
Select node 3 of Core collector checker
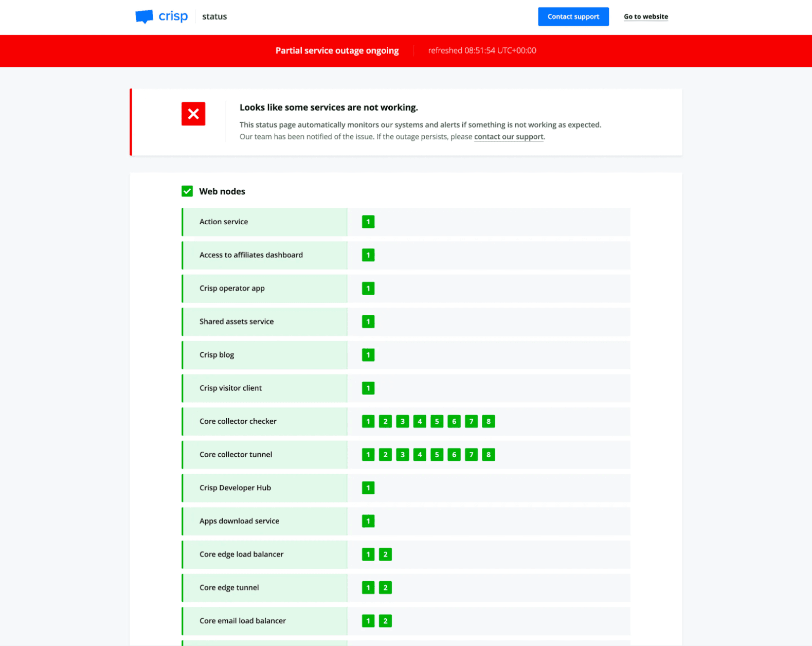tap(403, 421)
